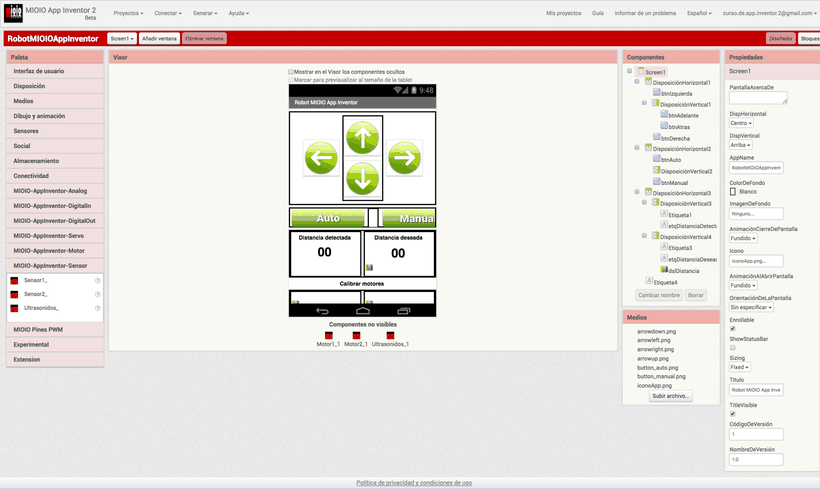The height and width of the screenshot is (489, 820).
Task: Open the Screen1 window selector dropdown
Action: [x=122, y=39]
